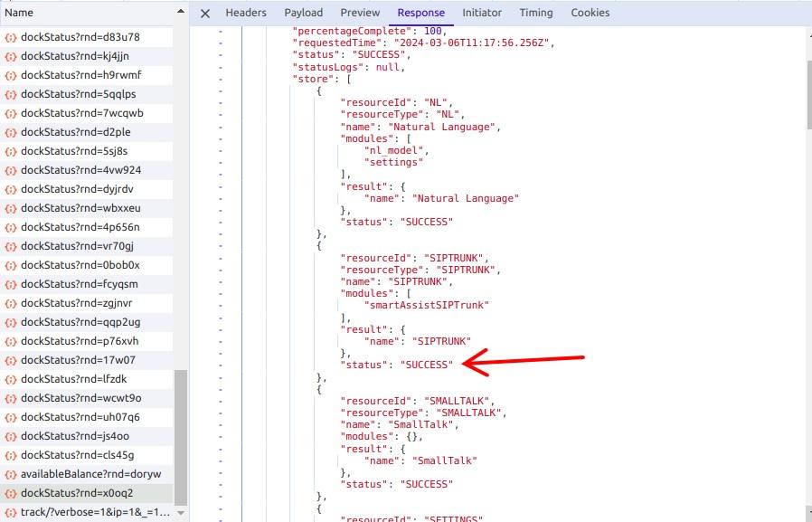Switch to the Payload tab
Screen dimensions: 812x522
click(304, 13)
